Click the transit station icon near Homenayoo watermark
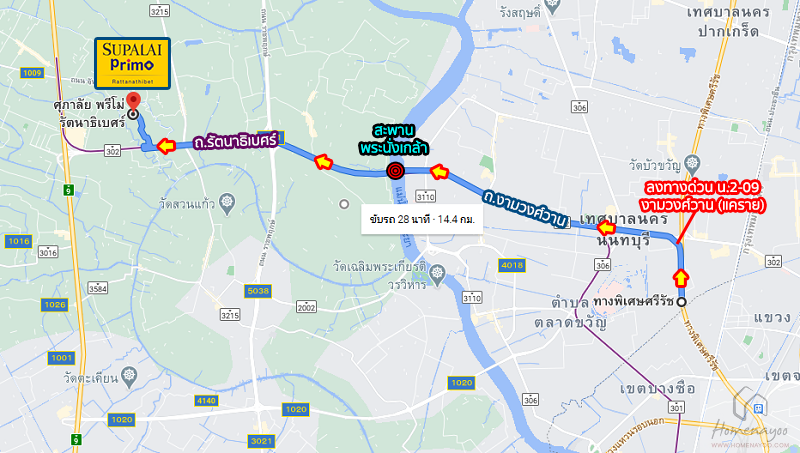800x453 pixels. click(x=759, y=408)
